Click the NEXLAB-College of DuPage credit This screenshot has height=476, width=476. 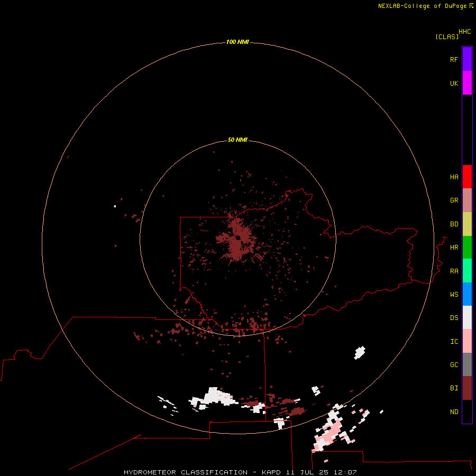422,6
